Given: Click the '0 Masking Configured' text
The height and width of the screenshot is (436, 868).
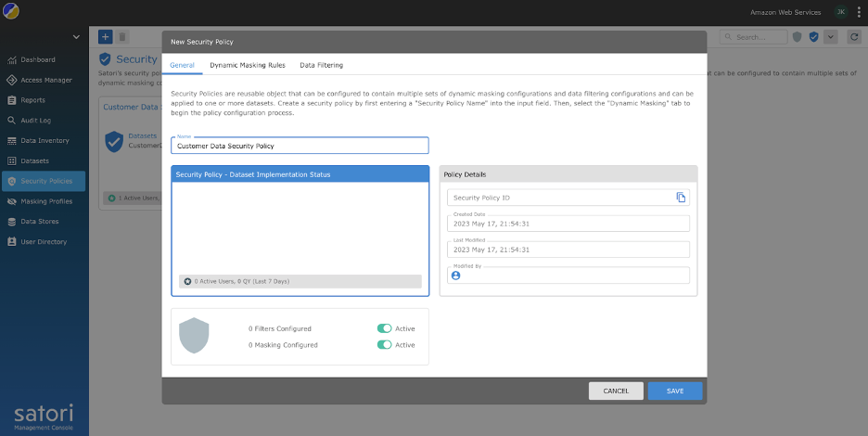Looking at the screenshot, I should (x=283, y=344).
